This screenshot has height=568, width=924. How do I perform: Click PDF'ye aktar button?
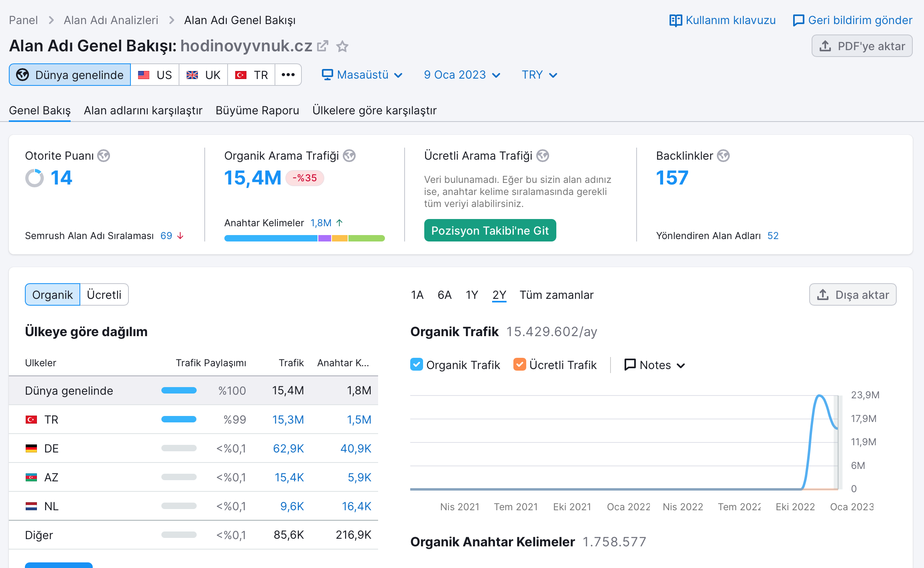click(862, 46)
